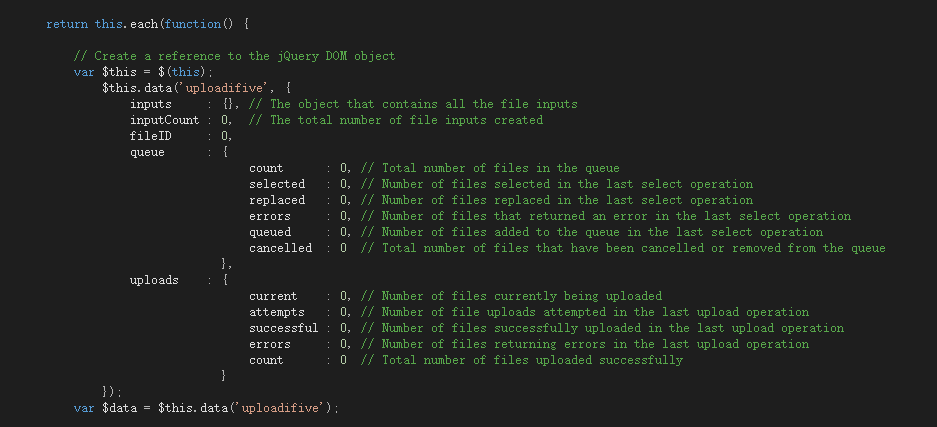
Task: Click the "attempts" property name
Action: [x=277, y=312]
